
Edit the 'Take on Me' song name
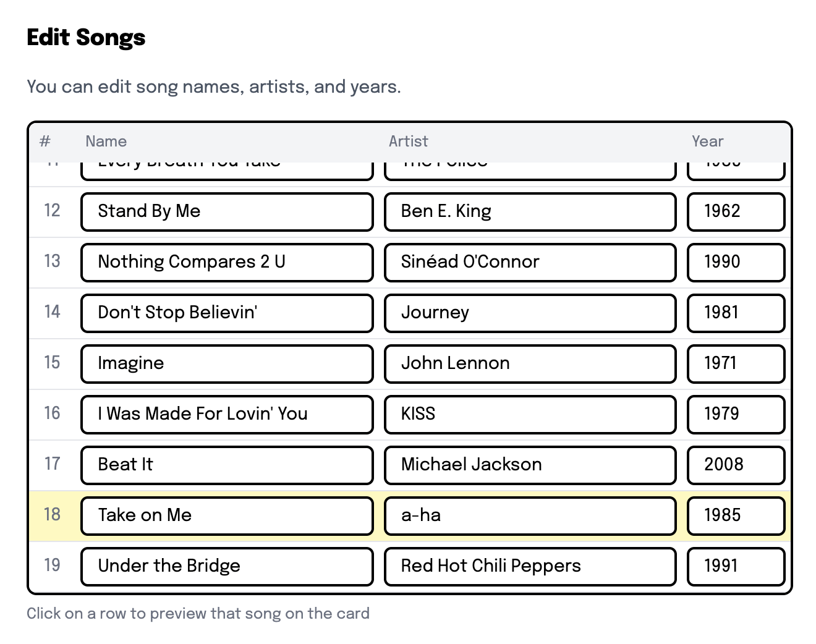226,515
